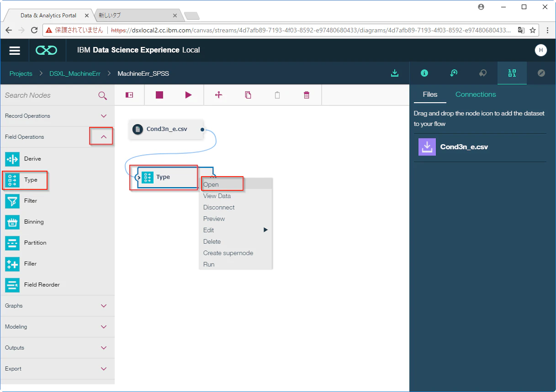
Task: Expand the Graphs category
Action: [x=58, y=306]
